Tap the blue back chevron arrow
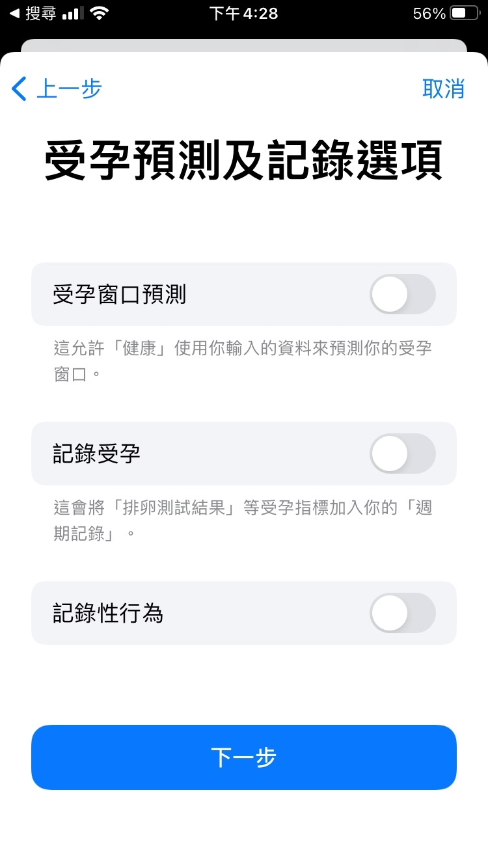Screen dimensions: 488x868 (19, 88)
